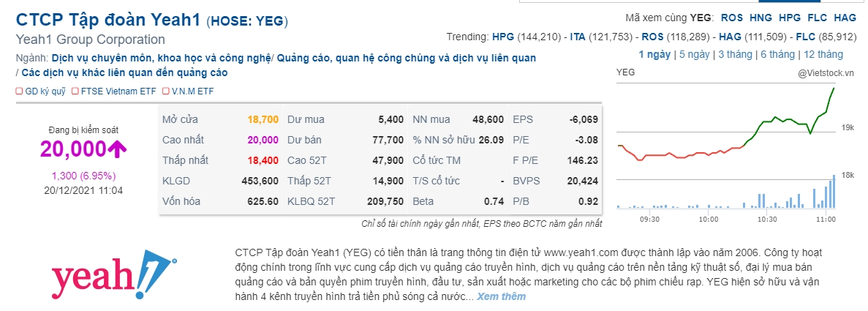Show the 6 tháng chart
Image resolution: width=868 pixels, height=311 pixels.
(x=777, y=54)
